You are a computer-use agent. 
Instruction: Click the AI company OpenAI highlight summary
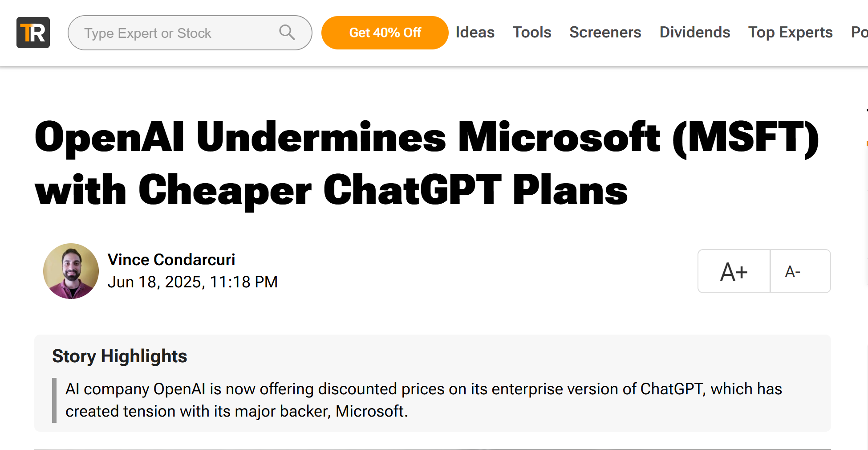[x=423, y=400]
